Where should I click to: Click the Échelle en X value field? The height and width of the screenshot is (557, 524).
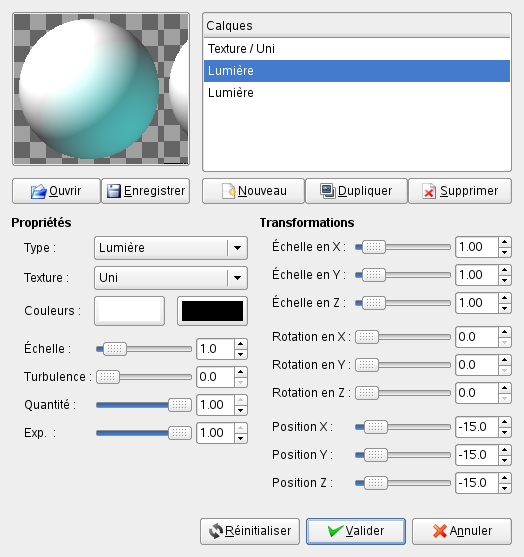coord(477,247)
